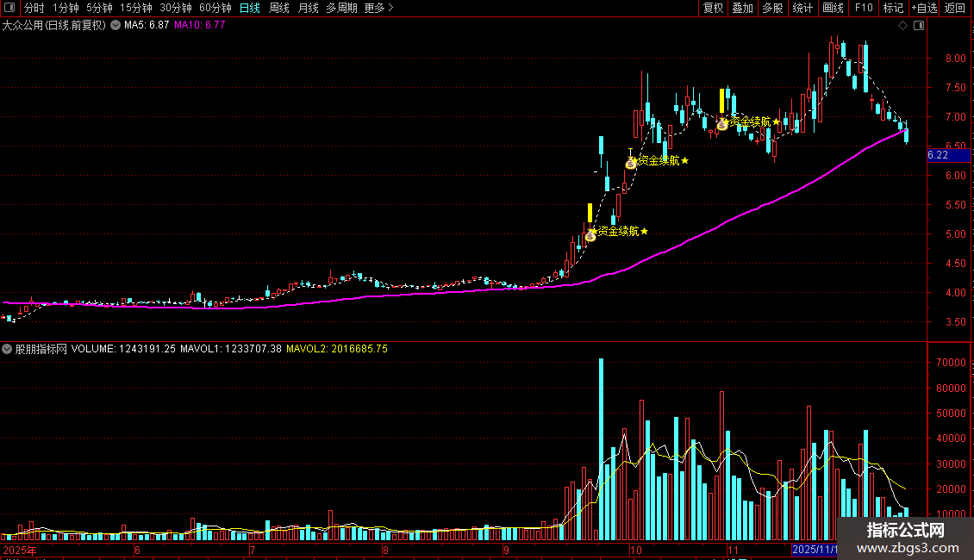This screenshot has height=560, width=974.
Task: Click the highlighted 2025/11 date label
Action: pyautogui.click(x=815, y=550)
